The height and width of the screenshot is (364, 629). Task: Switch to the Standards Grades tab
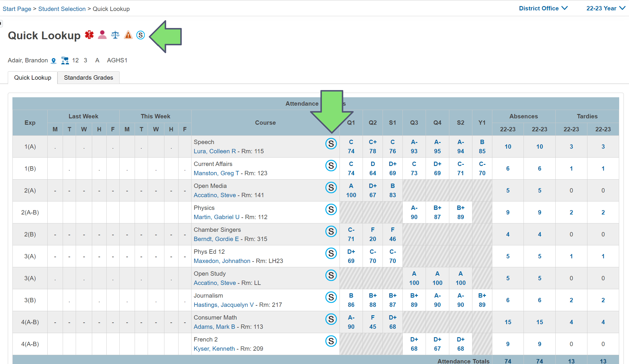(88, 78)
